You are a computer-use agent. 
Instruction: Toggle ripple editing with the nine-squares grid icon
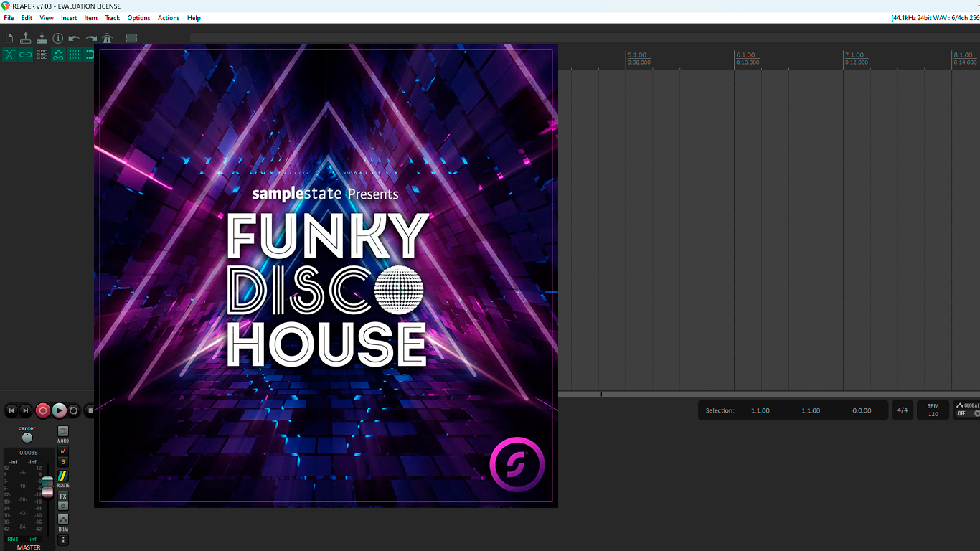point(42,55)
